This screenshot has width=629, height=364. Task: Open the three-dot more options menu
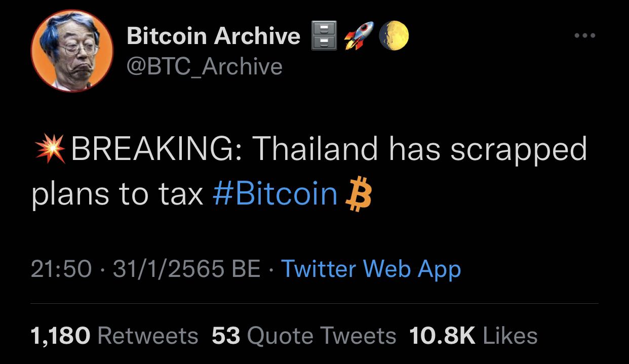(584, 36)
